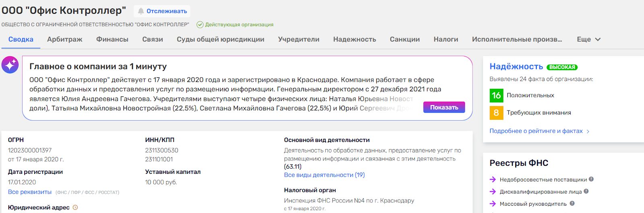Click arrow icon before Массовый руководитель

tap(493, 204)
